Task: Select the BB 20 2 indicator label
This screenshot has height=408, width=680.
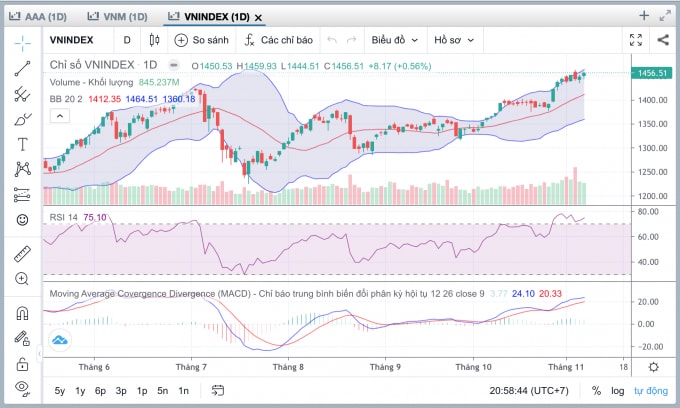Action: pyautogui.click(x=66, y=99)
